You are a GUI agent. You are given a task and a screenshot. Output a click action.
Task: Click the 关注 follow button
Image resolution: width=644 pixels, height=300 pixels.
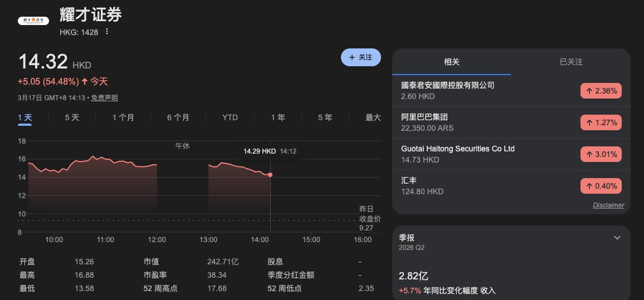coord(360,57)
